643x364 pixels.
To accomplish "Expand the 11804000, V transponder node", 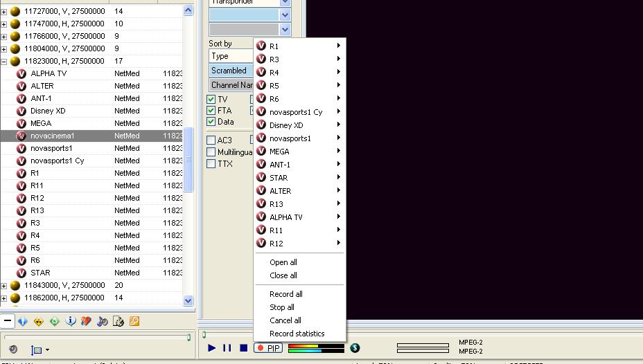I will click(x=3, y=49).
